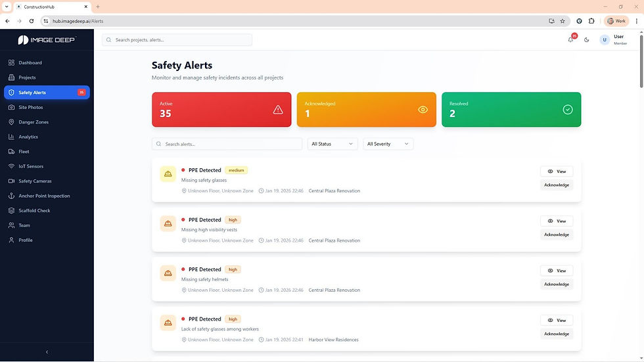Viewport: 644px width, 362px height.
Task: Click the Safety Alerts sidebar count badge
Action: 81,93
